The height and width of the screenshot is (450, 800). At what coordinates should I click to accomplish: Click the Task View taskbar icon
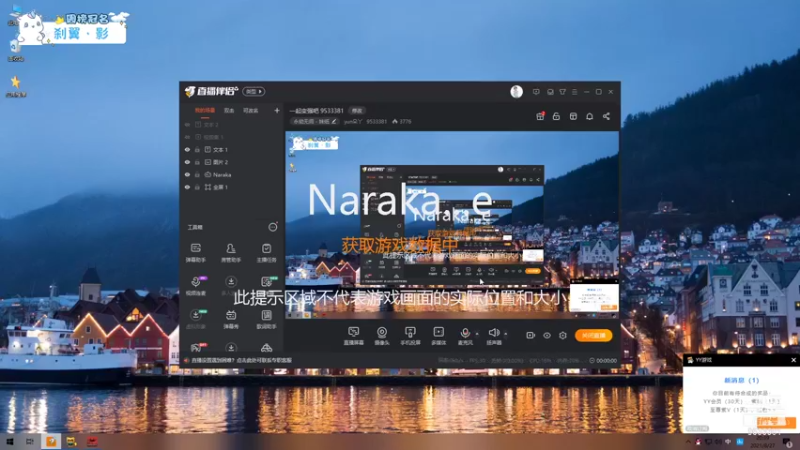[30, 441]
